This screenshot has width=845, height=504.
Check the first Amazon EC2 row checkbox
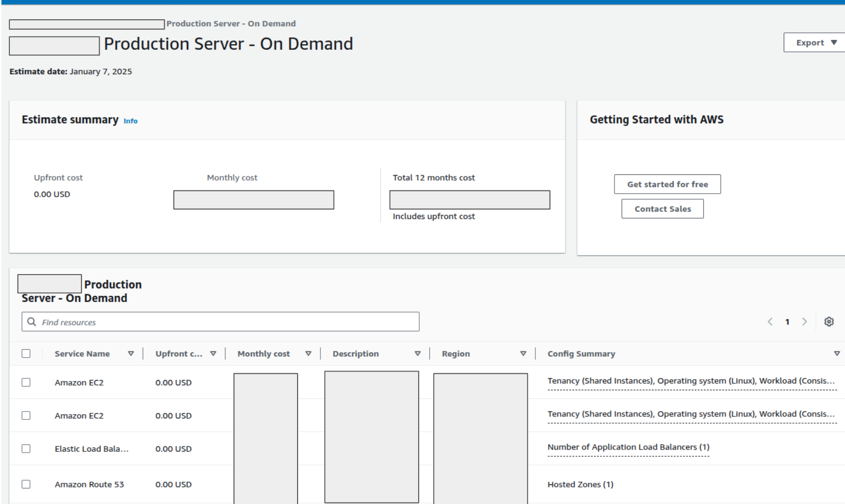pos(26,383)
